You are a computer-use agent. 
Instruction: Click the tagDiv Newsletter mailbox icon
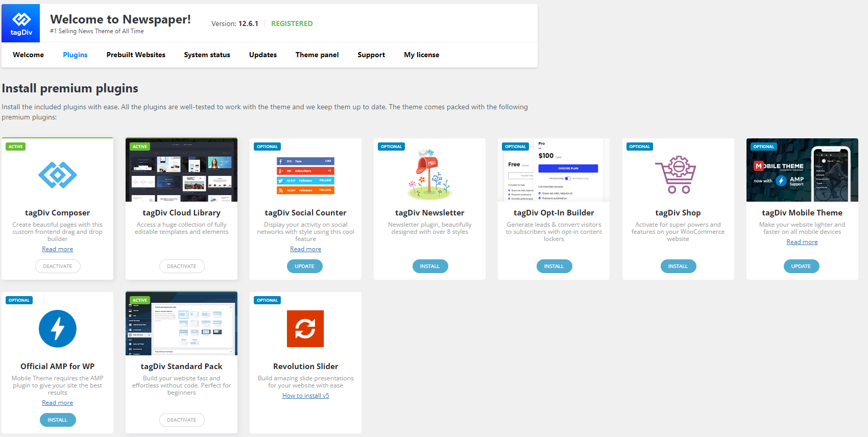coord(429,174)
